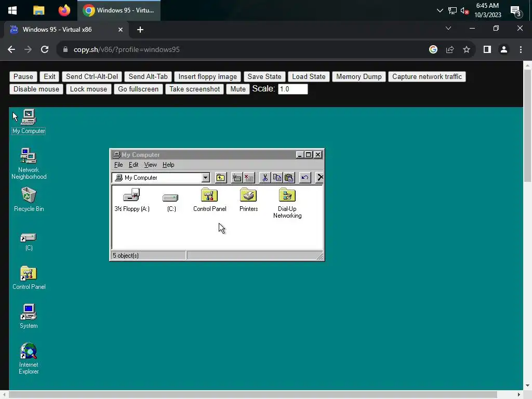Reload the browser page

point(45,49)
